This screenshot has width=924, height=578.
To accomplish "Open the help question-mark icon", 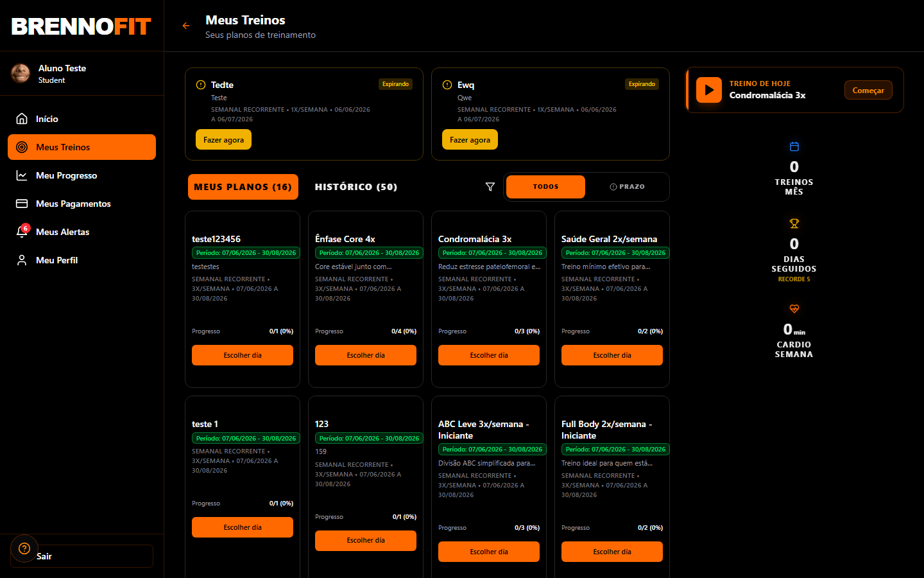I will coord(24,548).
